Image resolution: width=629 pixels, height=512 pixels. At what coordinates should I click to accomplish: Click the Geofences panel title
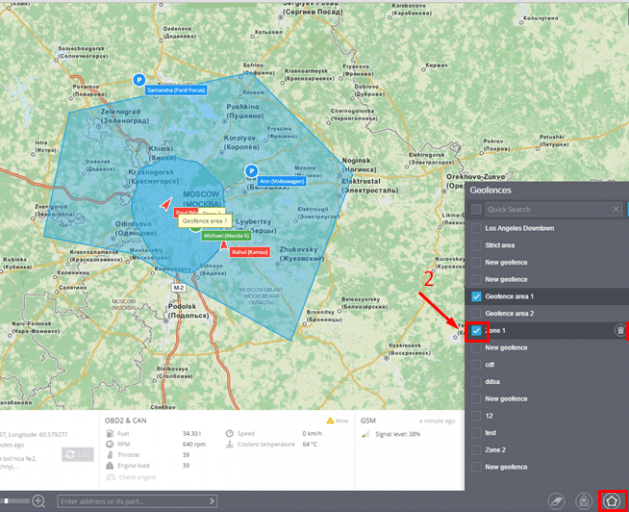[x=491, y=190]
